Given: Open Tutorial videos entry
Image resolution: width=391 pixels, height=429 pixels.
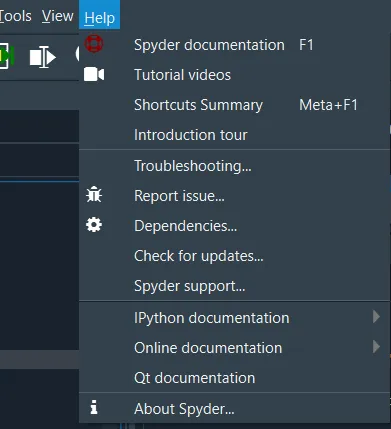Looking at the screenshot, I should [x=235, y=75].
